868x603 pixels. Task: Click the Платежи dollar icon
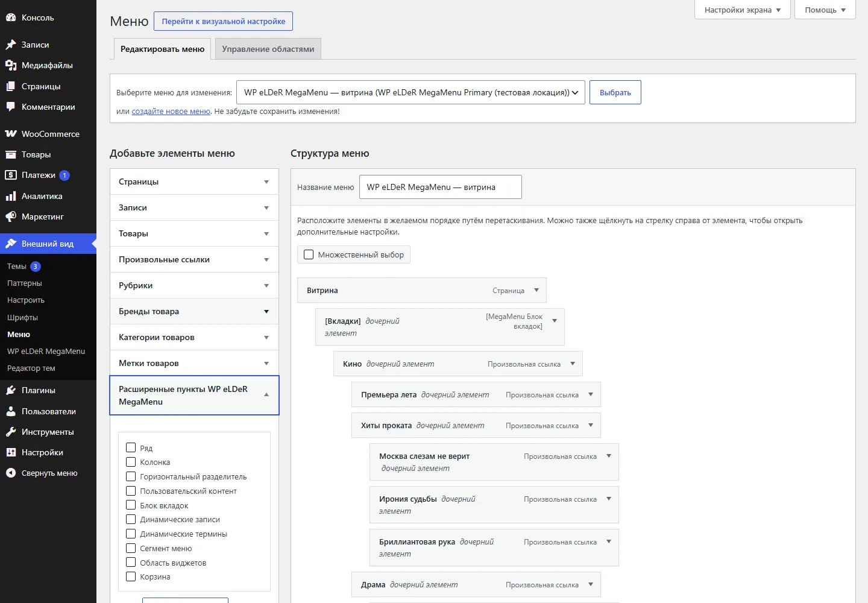point(11,175)
